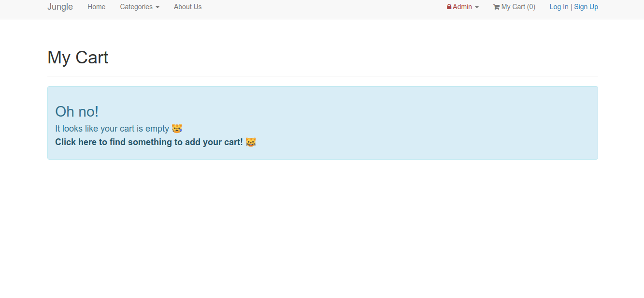
Task: Expand the Admin dropdown caret
Action: pyautogui.click(x=477, y=7)
